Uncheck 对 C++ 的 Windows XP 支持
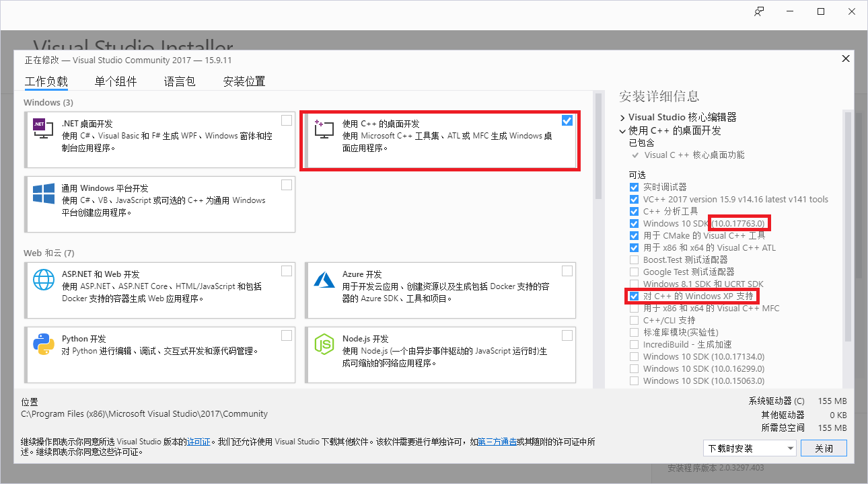Viewport: 868px width, 484px height. coord(634,296)
